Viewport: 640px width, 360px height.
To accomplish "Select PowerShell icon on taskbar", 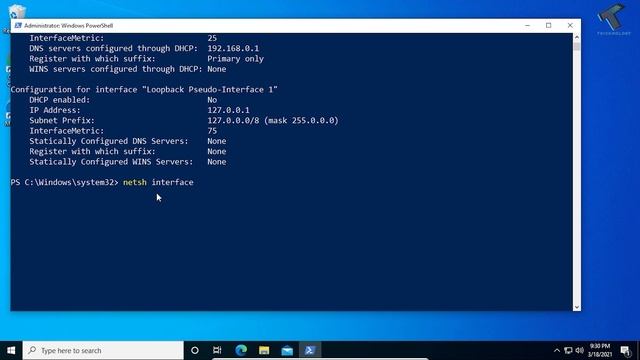I will [310, 350].
